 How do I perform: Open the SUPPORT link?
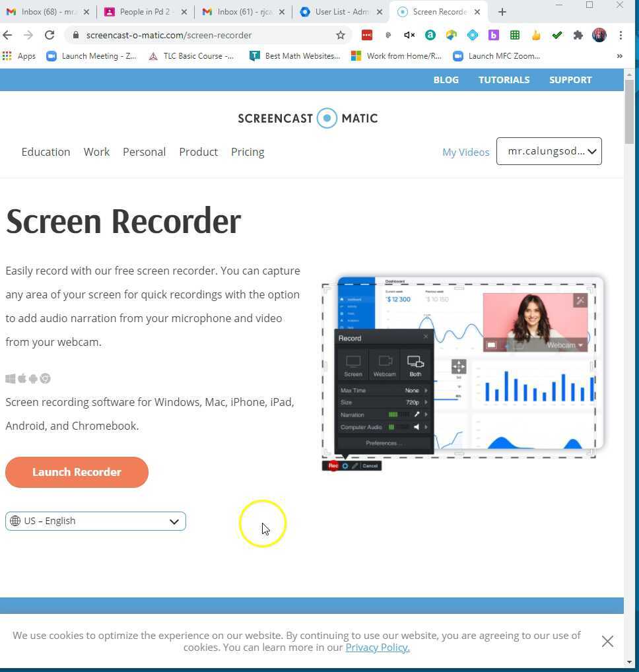(570, 80)
